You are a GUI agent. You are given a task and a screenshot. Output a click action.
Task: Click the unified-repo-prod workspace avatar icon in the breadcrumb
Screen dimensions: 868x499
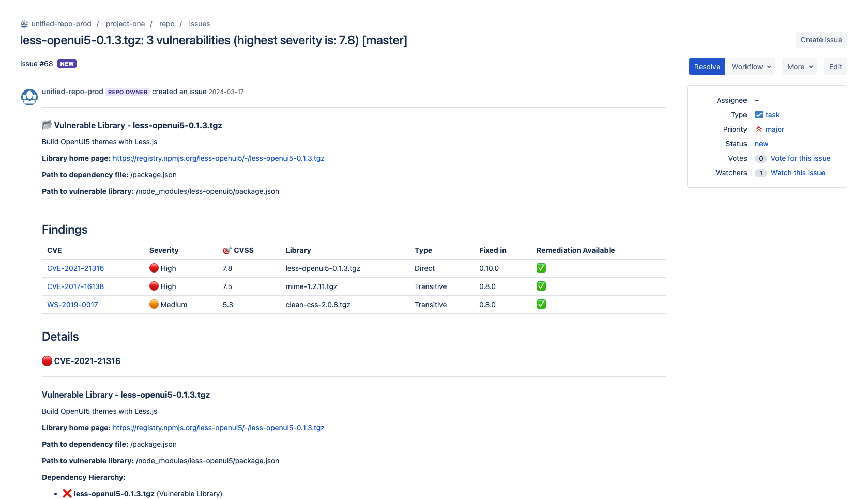tap(24, 24)
